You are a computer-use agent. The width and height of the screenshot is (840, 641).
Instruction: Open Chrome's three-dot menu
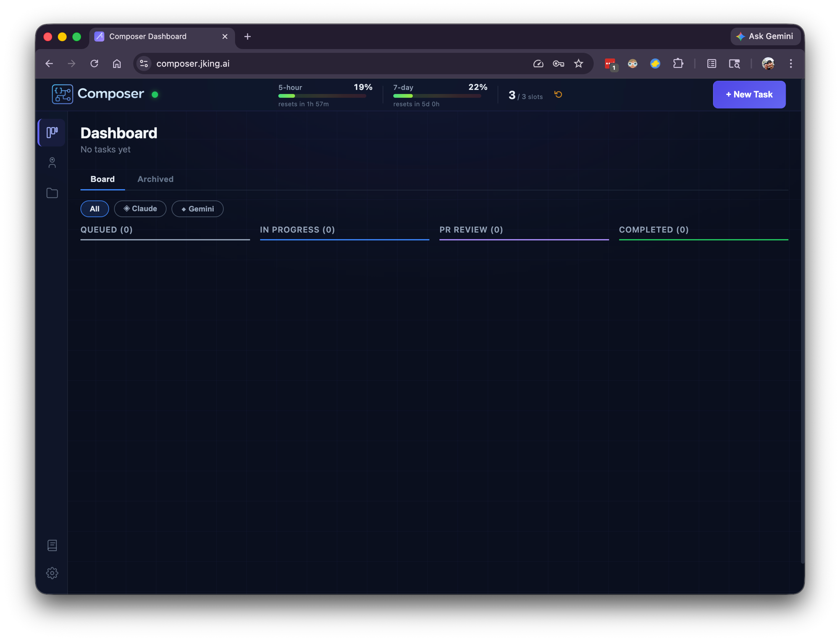(x=790, y=63)
